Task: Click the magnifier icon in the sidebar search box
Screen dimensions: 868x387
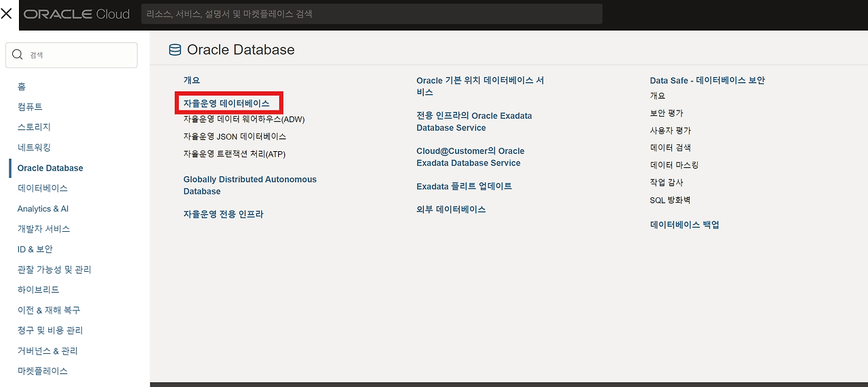Action: [x=18, y=55]
